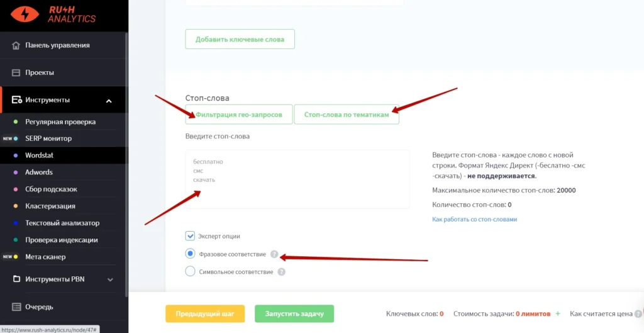Image resolution: width=644 pixels, height=333 pixels.
Task: Open Проверка индексации tool
Action: (x=62, y=240)
